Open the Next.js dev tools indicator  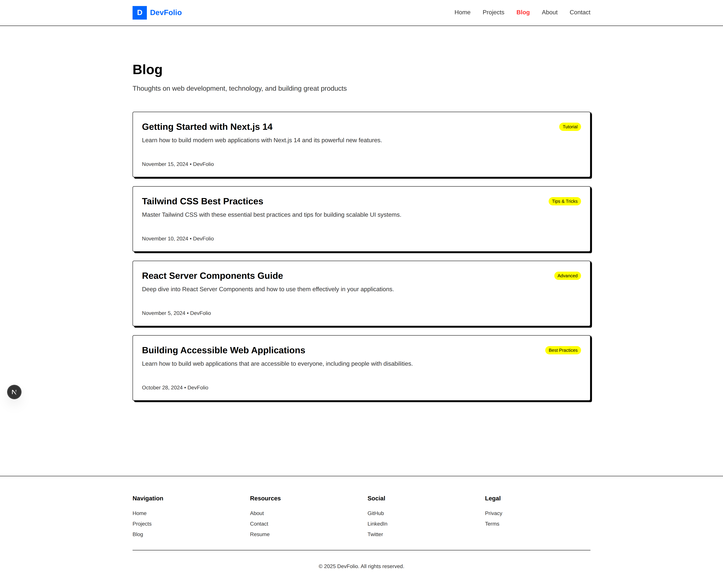tap(14, 392)
